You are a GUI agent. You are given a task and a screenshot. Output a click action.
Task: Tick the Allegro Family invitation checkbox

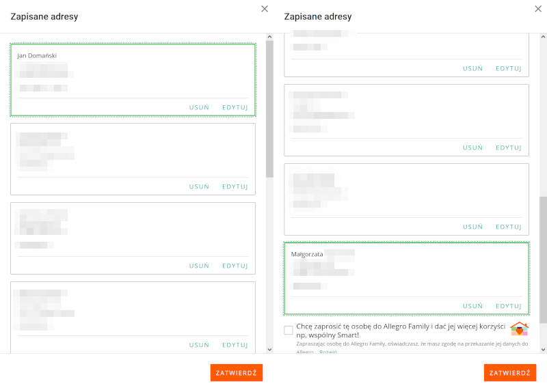(289, 331)
